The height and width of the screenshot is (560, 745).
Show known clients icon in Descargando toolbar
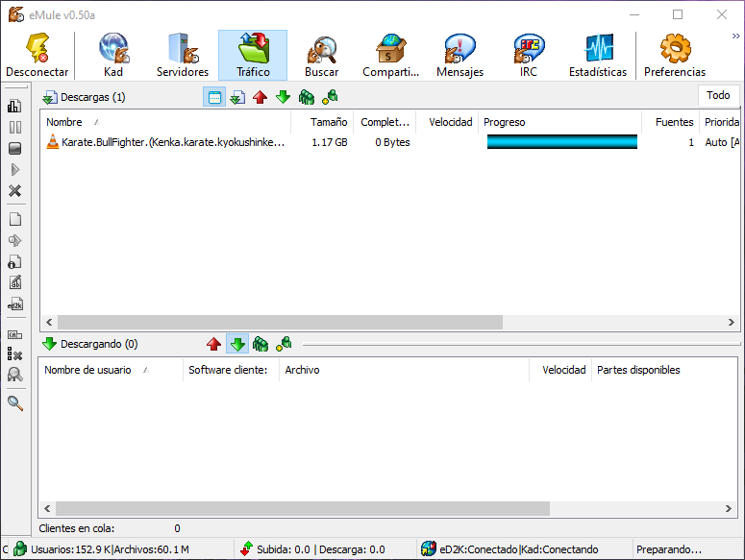pos(284,344)
